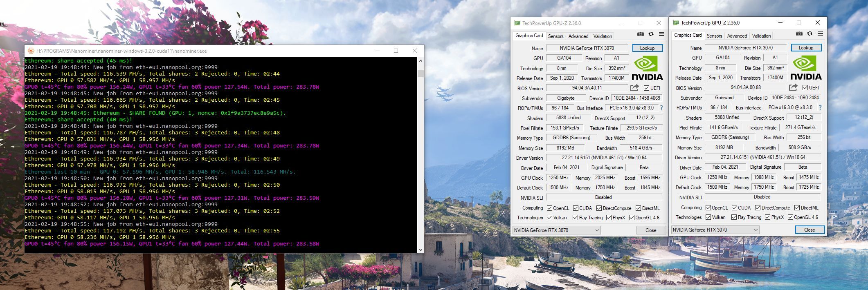868x290 pixels.
Task: Click Lookup button in right GPU-Z window
Action: 806,48
